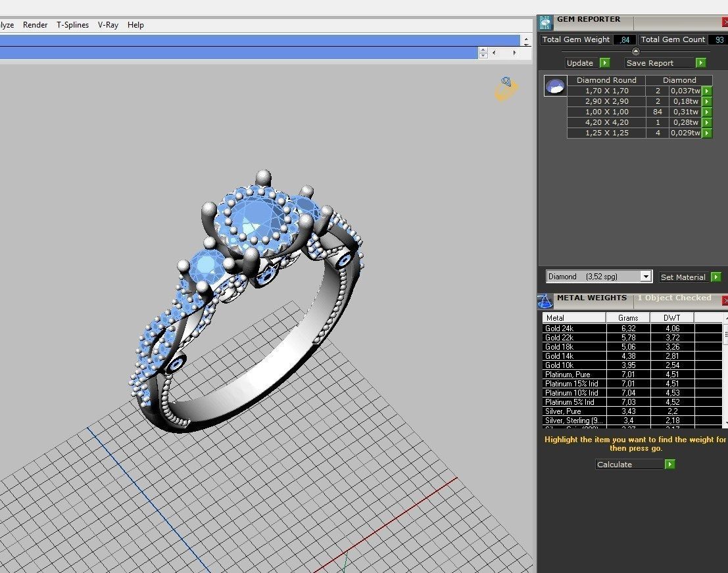Click the command prompt stepper arrows
Image resolution: width=728 pixels, height=573 pixels.
click(x=483, y=53)
